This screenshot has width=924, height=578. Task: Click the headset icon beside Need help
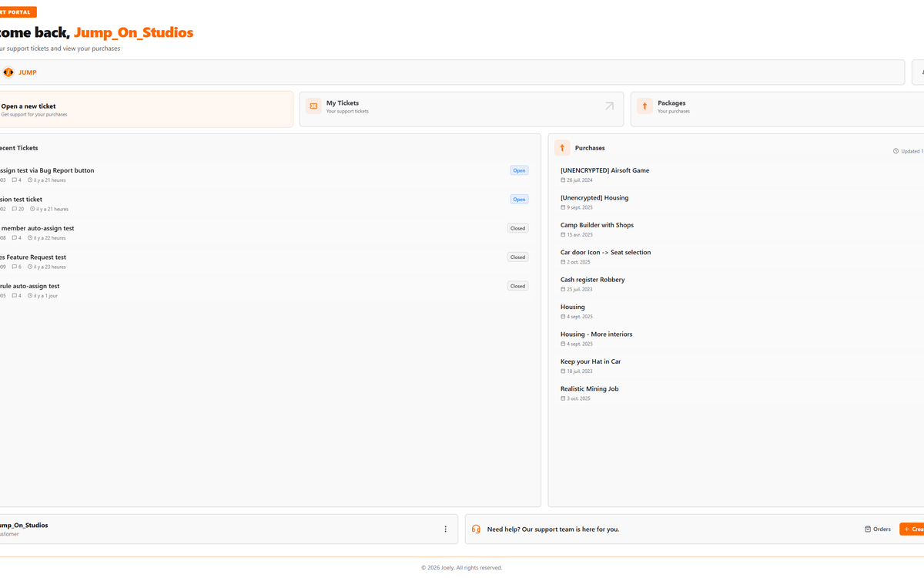(x=476, y=529)
